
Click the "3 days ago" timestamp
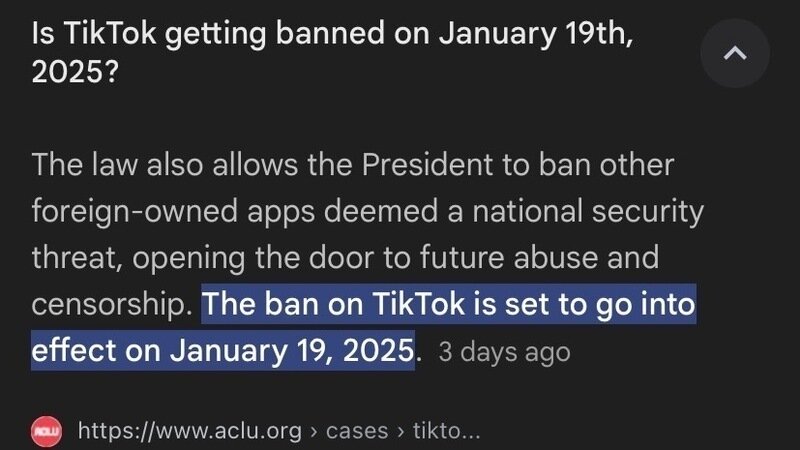(504, 352)
